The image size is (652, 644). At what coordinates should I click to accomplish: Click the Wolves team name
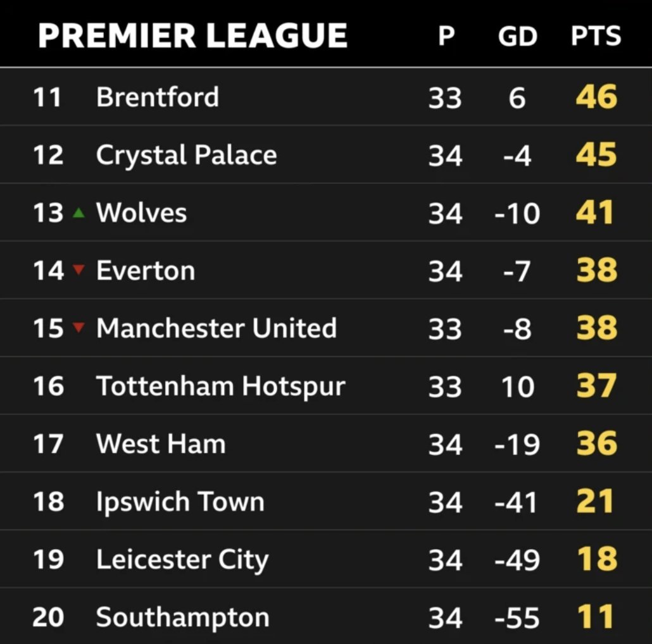tap(142, 213)
